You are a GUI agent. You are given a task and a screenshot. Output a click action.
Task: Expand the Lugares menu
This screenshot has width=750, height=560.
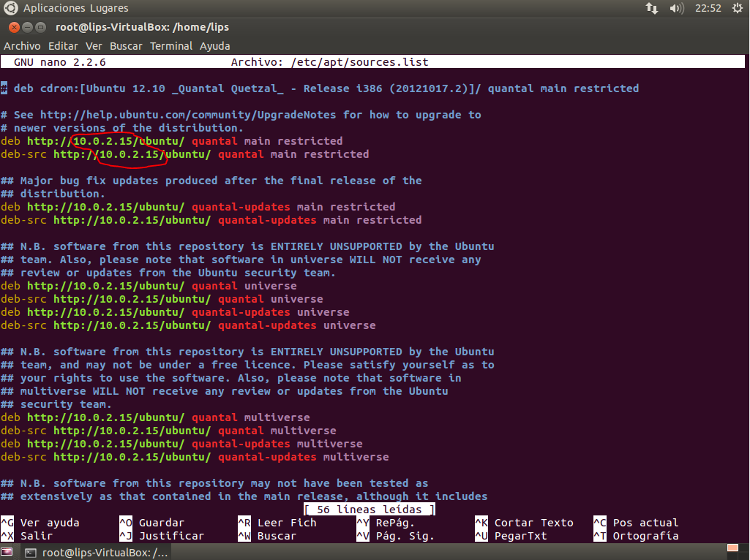pyautogui.click(x=110, y=8)
